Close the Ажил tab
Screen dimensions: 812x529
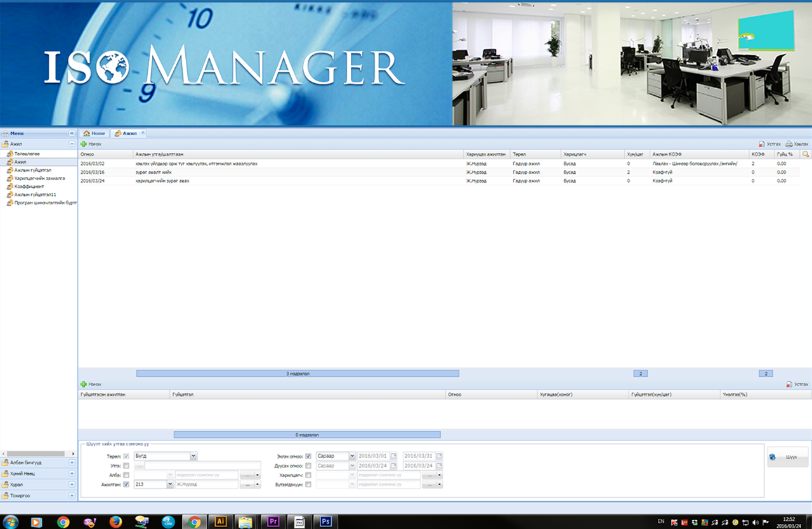(x=143, y=133)
